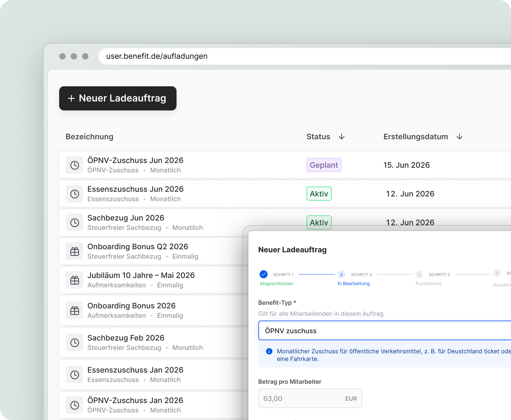Click the Schritt 3 label in the stepper

(439, 274)
